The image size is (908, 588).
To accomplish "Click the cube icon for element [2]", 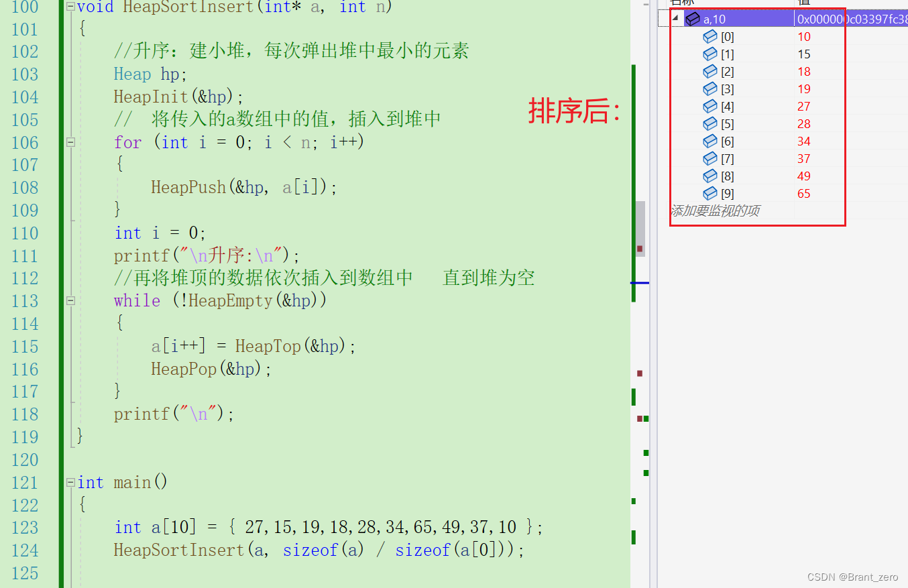I will (x=710, y=72).
